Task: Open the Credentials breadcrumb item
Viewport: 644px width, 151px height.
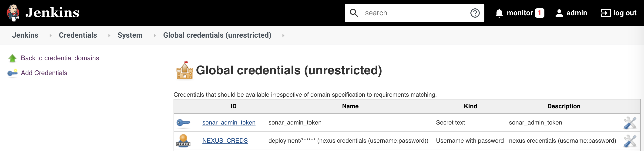Action: (x=78, y=35)
